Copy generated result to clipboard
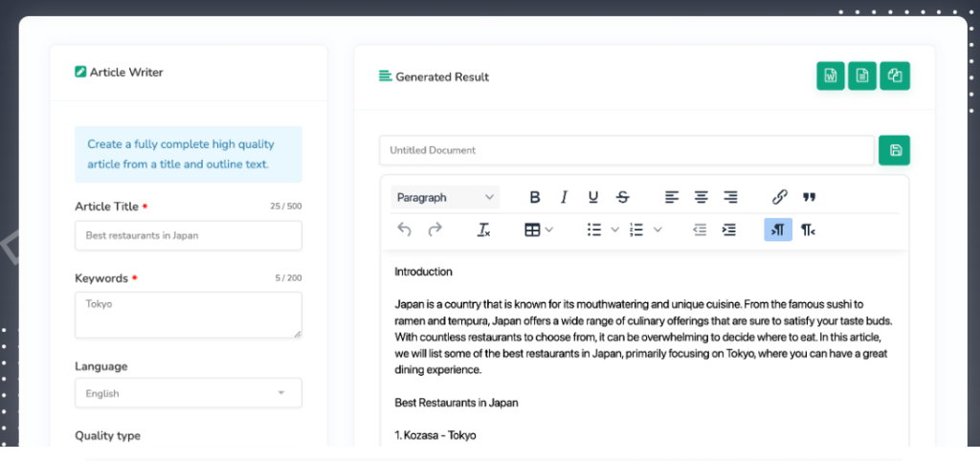Screen dimensions: 980x461 click(895, 77)
